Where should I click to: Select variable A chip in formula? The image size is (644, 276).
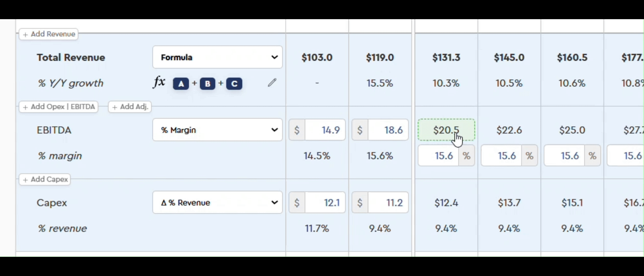pyautogui.click(x=181, y=84)
